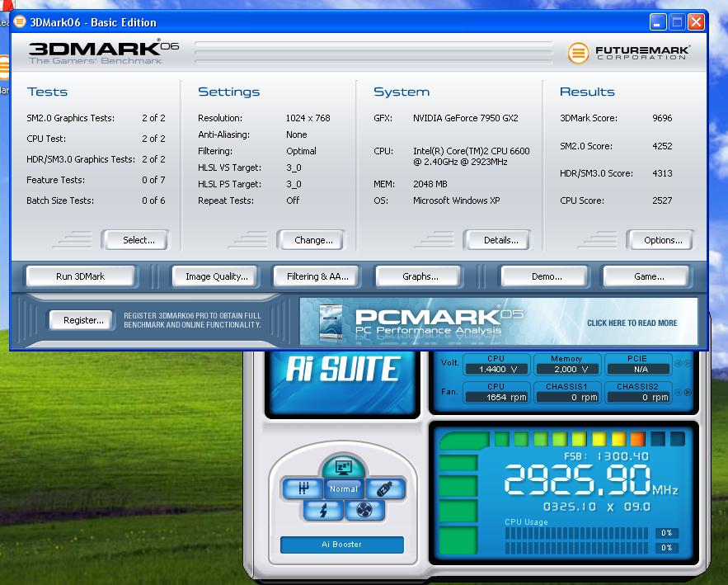
Task: Click the CPU name Intel Core2 CPU 6600
Action: tap(472, 157)
